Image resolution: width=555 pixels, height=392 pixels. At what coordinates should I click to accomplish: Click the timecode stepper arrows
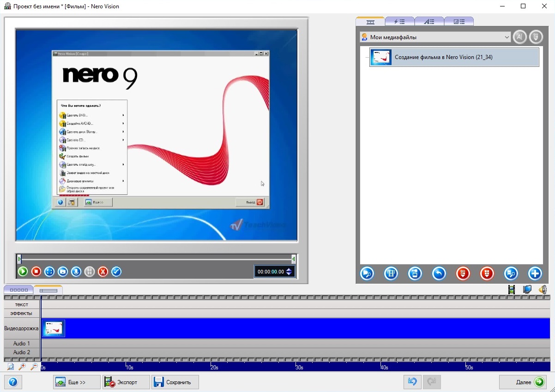(x=289, y=272)
